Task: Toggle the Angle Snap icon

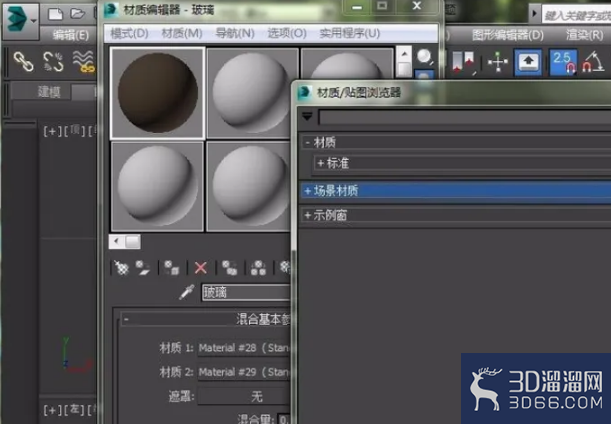Action: tap(593, 62)
